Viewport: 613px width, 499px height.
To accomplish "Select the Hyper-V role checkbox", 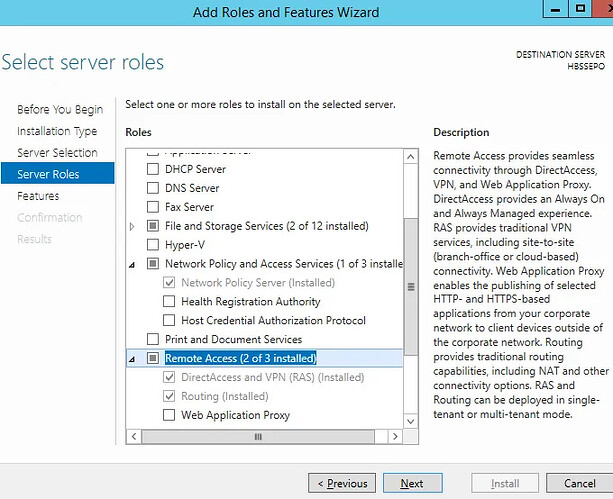I will [x=153, y=245].
